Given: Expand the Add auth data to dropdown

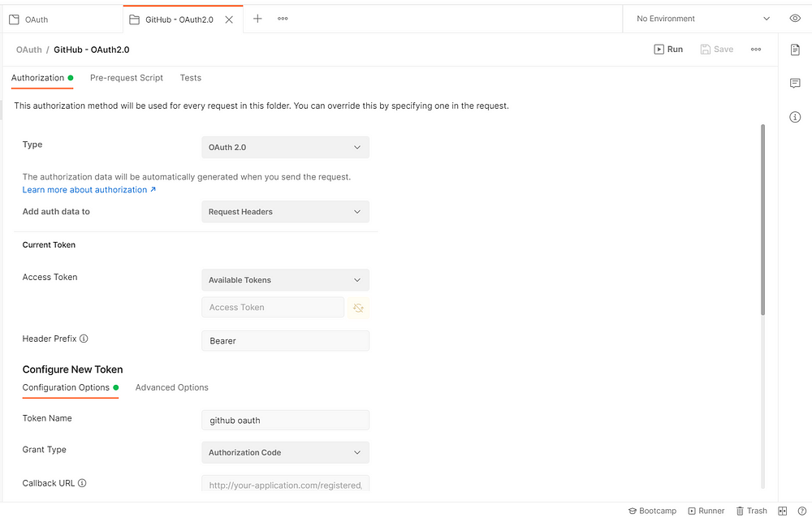Looking at the screenshot, I should [285, 212].
